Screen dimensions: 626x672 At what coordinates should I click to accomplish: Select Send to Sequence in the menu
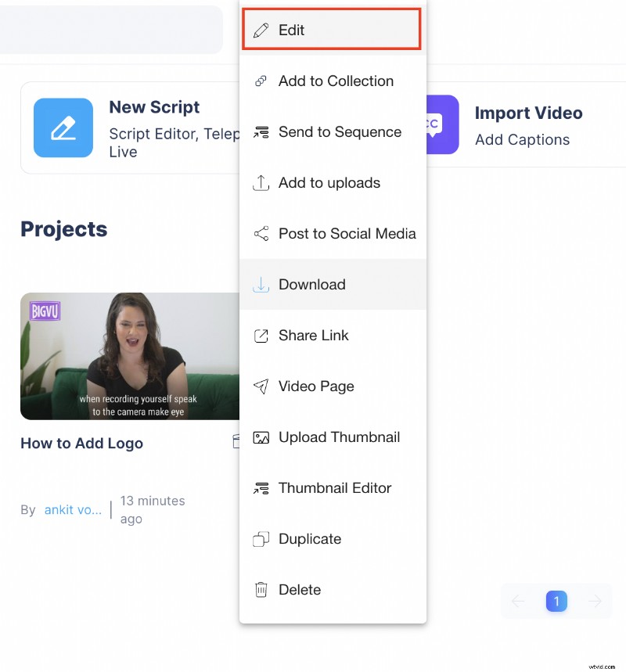coord(340,131)
